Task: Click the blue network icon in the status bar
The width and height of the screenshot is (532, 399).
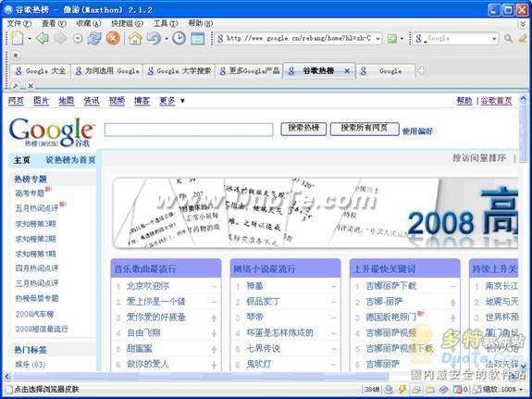Action: (x=390, y=389)
